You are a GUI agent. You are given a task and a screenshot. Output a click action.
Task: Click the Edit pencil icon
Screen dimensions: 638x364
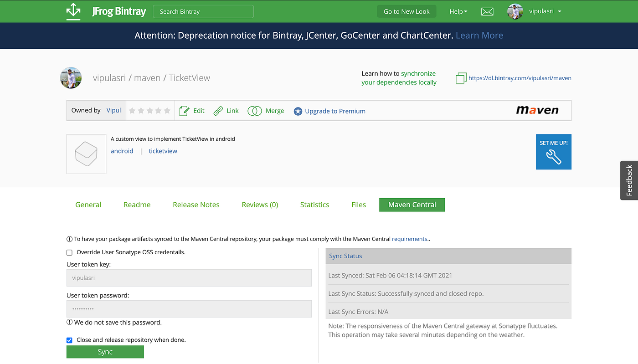click(x=184, y=111)
